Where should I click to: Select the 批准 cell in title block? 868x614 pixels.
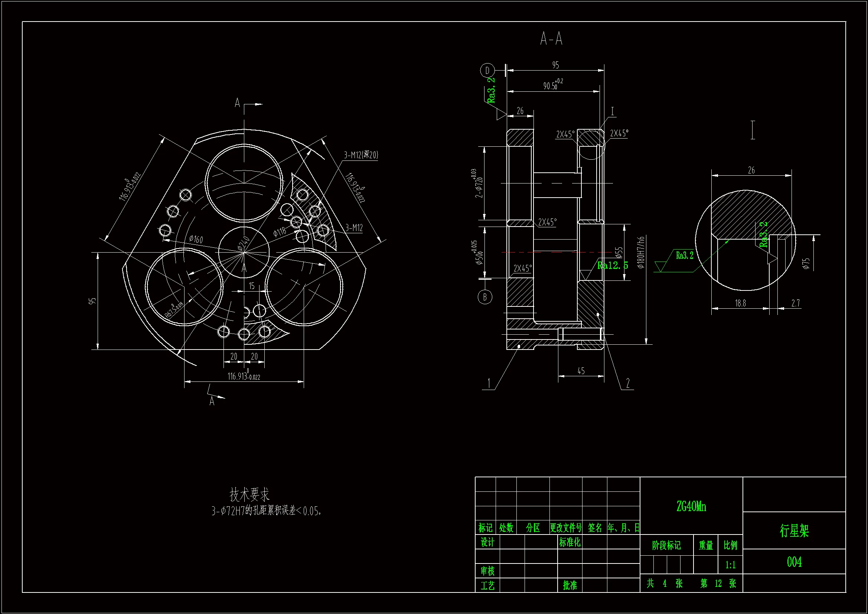[570, 585]
